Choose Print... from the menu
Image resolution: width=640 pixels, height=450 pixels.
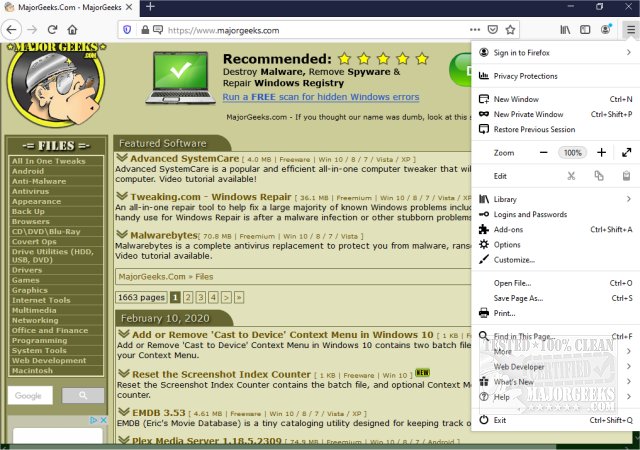click(556, 313)
